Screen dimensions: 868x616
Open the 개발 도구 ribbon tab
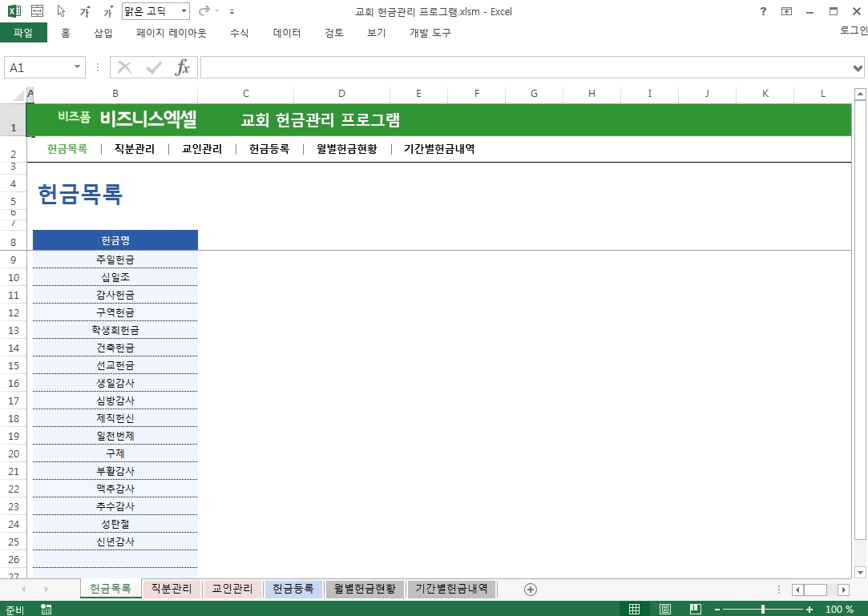[430, 33]
